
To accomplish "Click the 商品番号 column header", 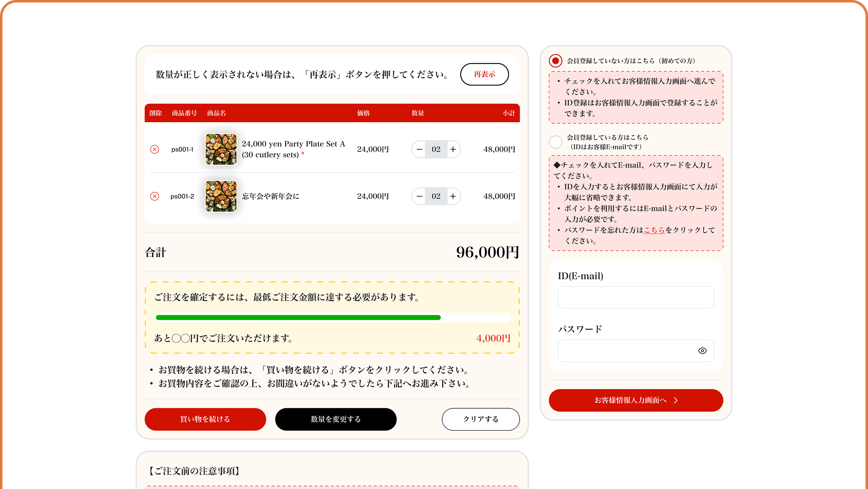I will pyautogui.click(x=184, y=113).
